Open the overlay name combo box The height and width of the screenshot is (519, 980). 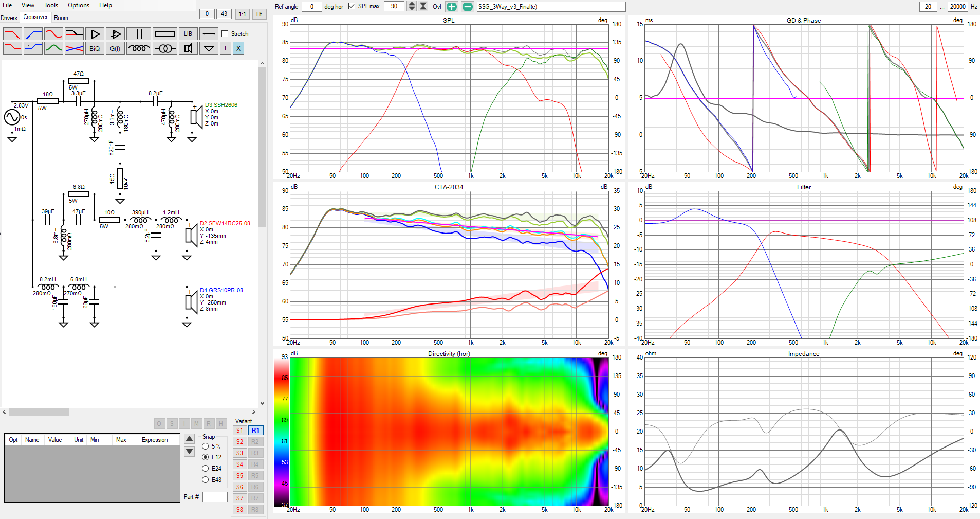click(551, 7)
